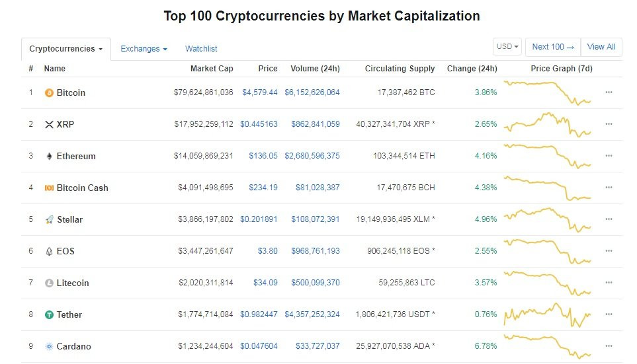
Task: Click the Litecoin logo icon
Action: 48,283
